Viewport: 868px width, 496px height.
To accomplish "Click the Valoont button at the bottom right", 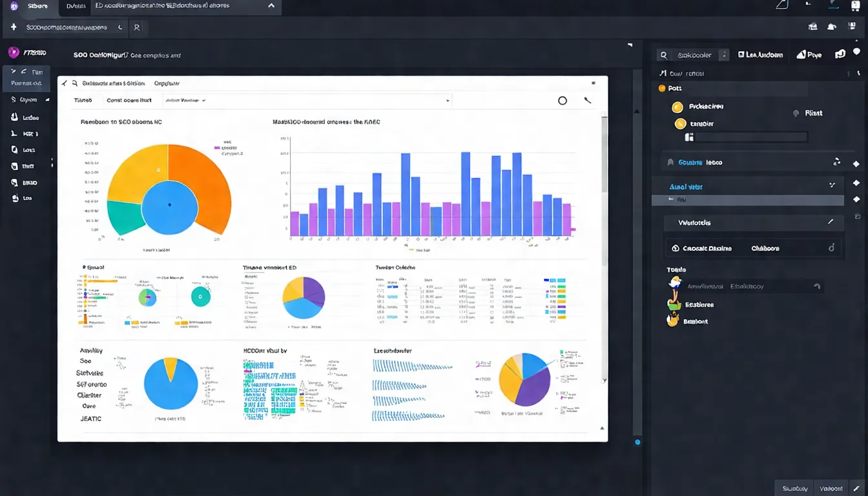I will click(x=833, y=488).
